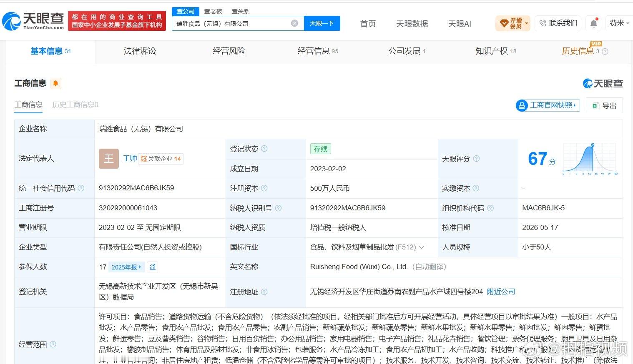Click help icon next to 统一社会信用代码

click(81, 188)
